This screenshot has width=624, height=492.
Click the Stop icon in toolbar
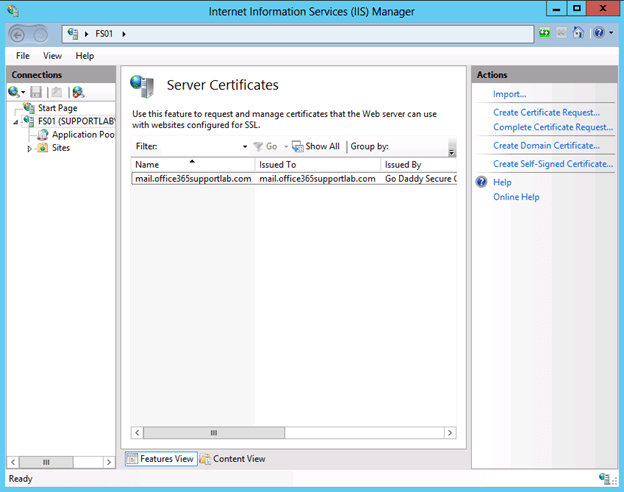[x=561, y=33]
